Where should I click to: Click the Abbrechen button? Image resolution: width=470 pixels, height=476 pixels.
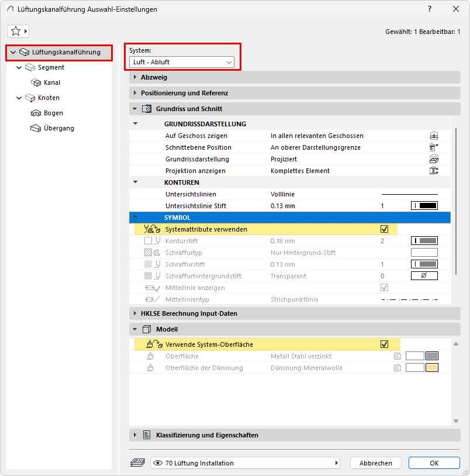point(376,463)
